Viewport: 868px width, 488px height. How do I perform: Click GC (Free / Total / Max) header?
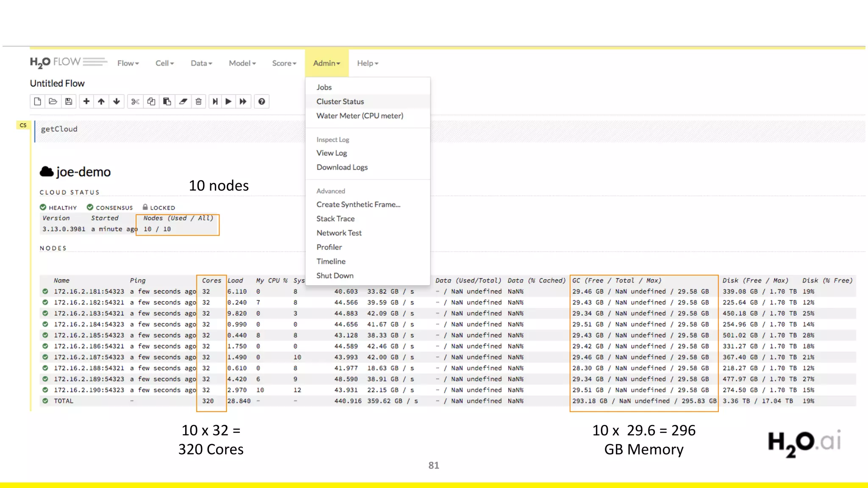point(617,280)
